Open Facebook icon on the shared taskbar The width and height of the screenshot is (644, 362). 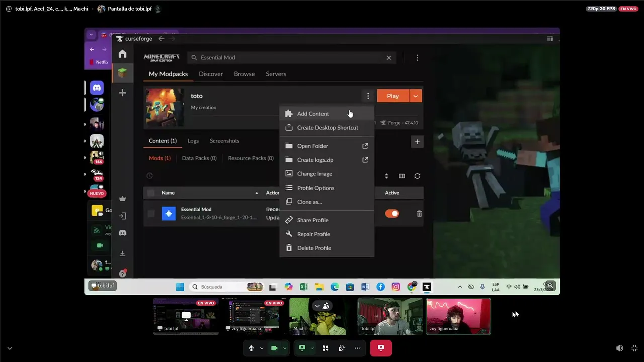(381, 287)
